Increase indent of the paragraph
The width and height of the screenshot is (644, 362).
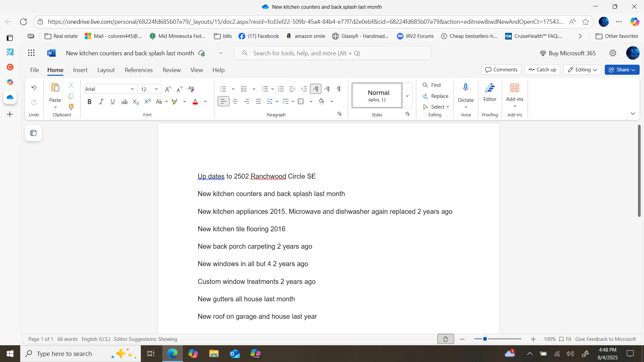tap(304, 89)
